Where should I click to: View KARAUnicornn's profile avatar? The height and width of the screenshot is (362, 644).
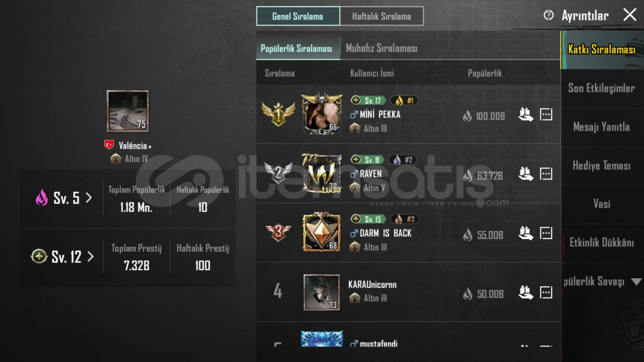[322, 293]
